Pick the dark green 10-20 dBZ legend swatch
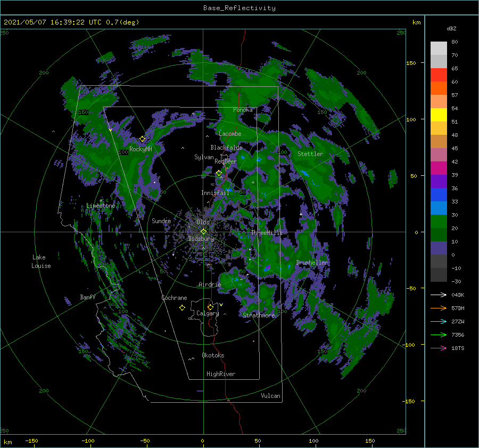The width and height of the screenshot is (479, 448). point(439,235)
